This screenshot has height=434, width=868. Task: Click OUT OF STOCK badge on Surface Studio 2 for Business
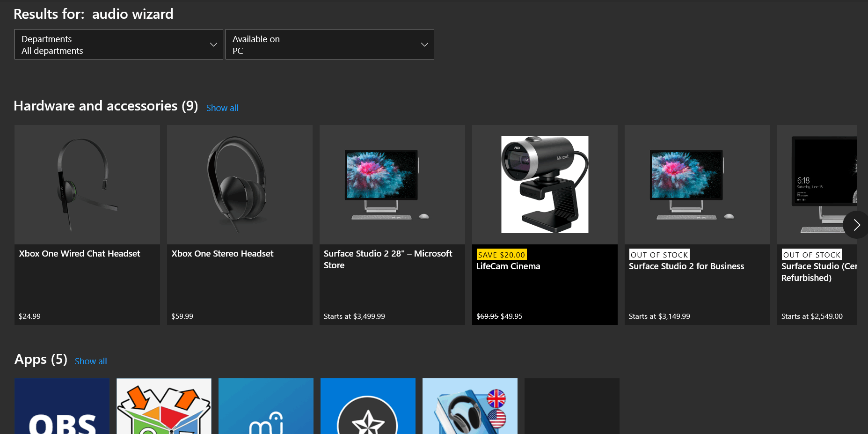pos(659,255)
